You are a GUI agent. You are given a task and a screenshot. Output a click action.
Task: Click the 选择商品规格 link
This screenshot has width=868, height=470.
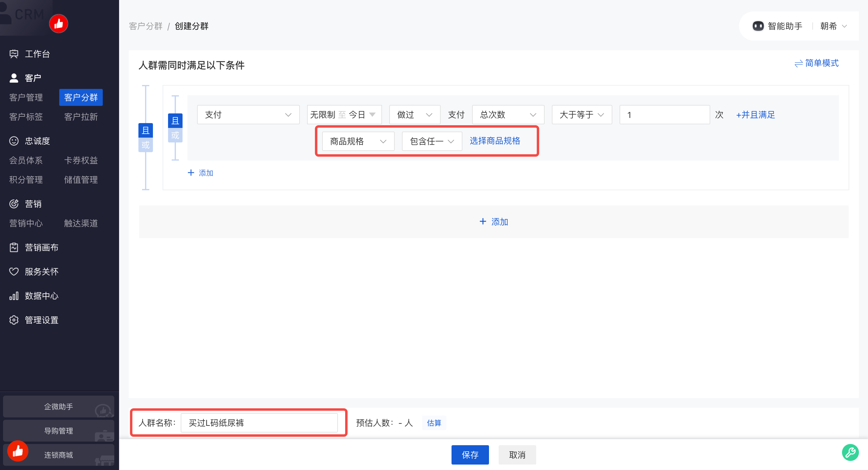click(495, 141)
